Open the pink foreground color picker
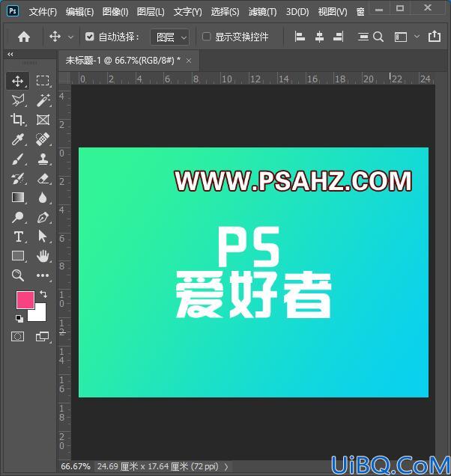The image size is (451, 476). coord(25,300)
